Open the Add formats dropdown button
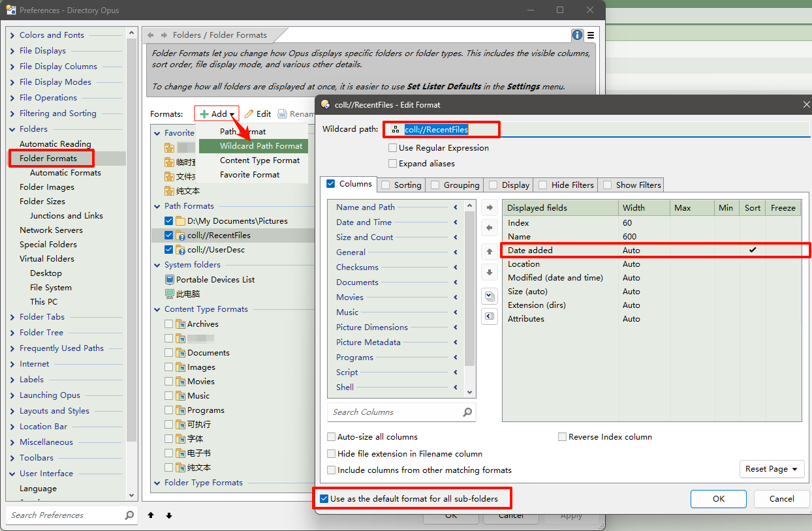The image size is (812, 531). (x=217, y=114)
